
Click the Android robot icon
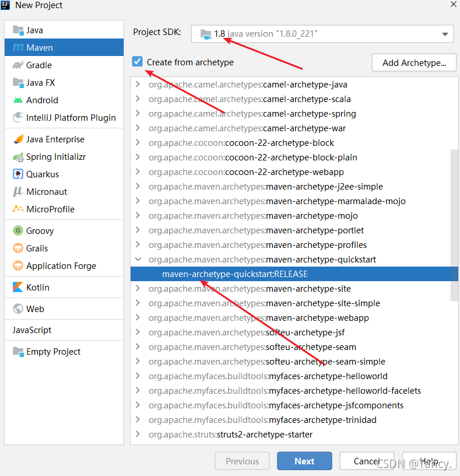(18, 100)
